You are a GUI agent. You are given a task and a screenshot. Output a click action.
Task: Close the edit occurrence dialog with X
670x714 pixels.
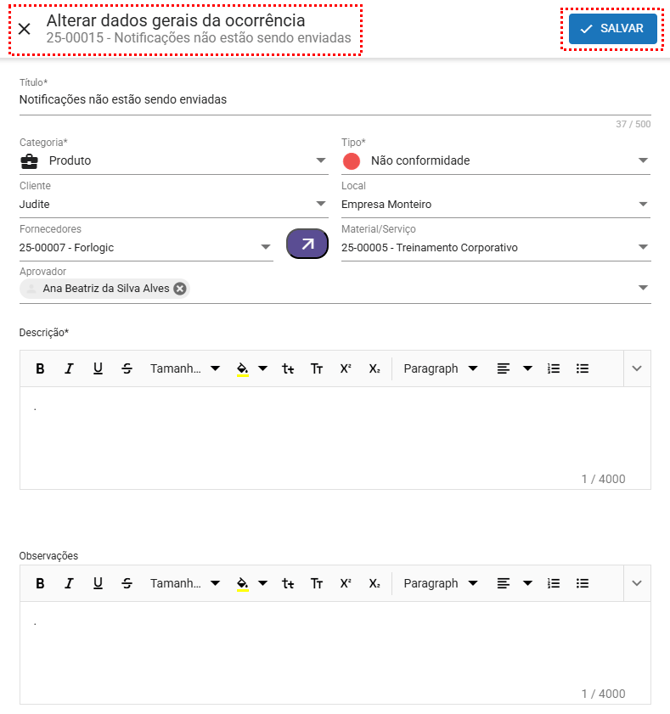25,29
